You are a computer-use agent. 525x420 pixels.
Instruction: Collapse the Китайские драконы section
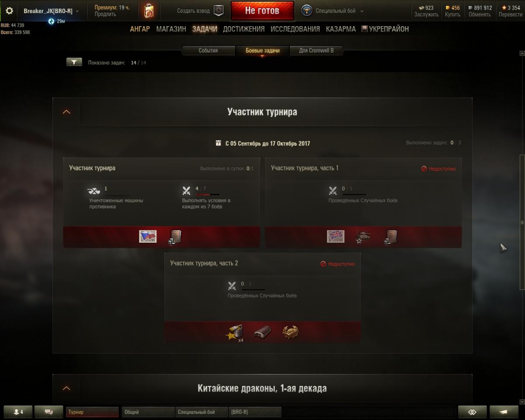pos(66,388)
